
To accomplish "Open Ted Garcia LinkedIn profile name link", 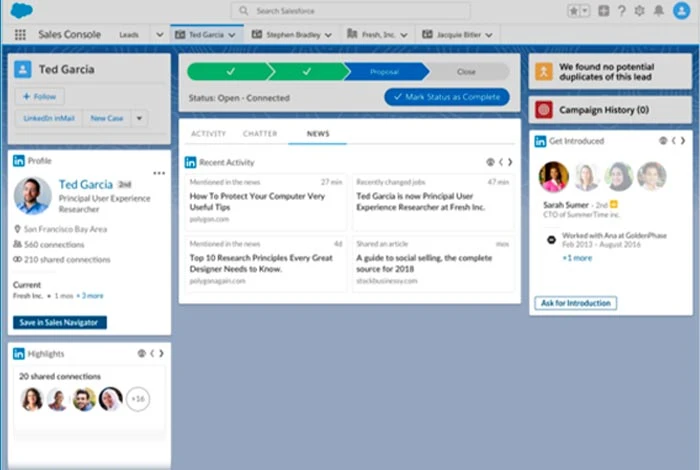I will pyautogui.click(x=86, y=184).
